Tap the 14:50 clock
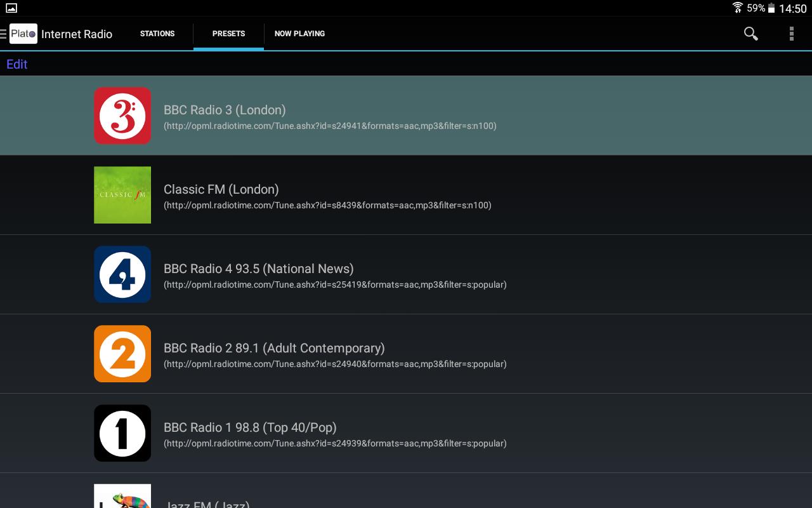Viewport: 812px width, 508px height. 793,8
